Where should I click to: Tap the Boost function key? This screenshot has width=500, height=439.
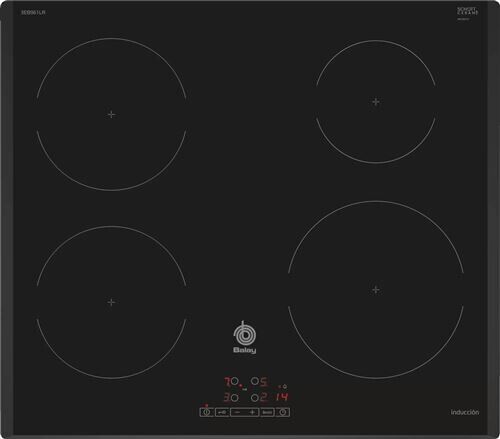pos(268,412)
